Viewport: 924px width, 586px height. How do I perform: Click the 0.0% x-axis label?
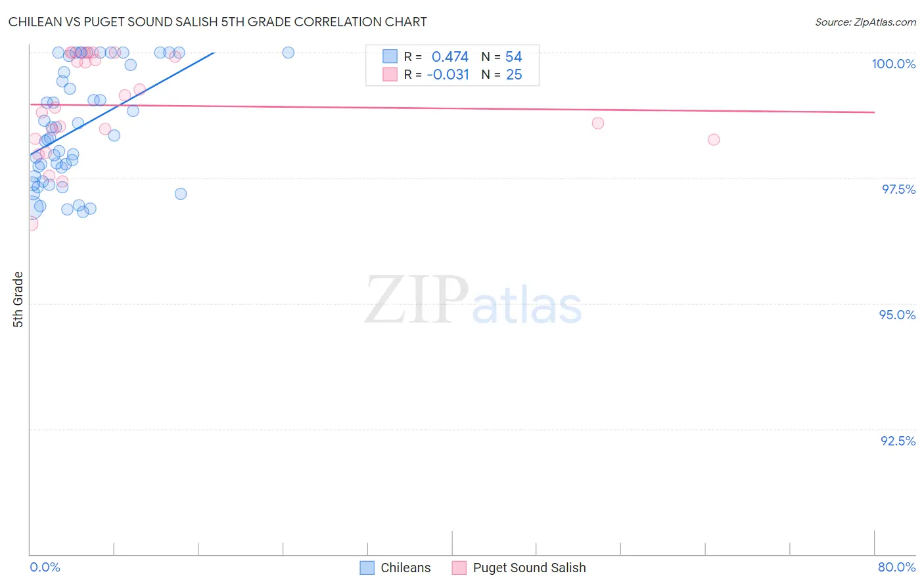point(45,567)
